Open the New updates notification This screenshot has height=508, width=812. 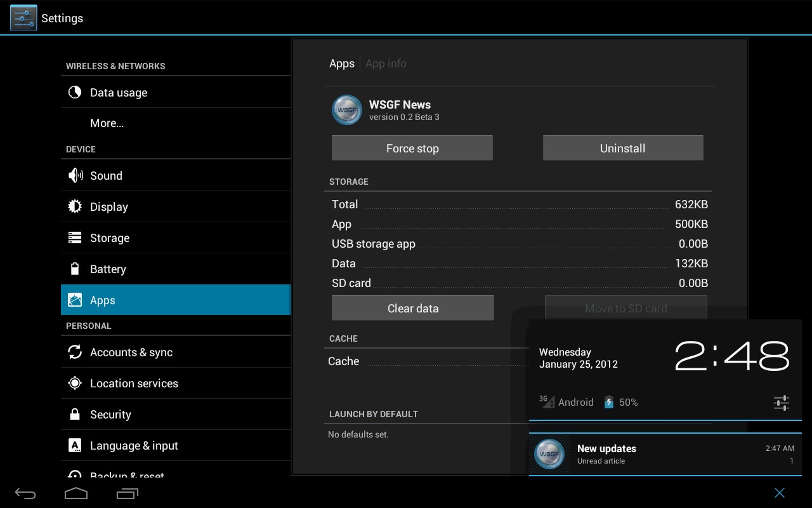tap(665, 455)
